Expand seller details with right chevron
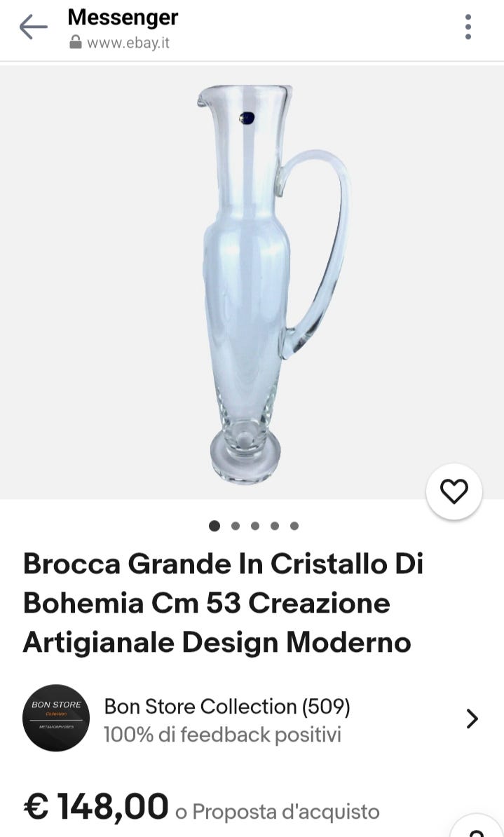Screen dimensions: 504x837 [x=472, y=719]
